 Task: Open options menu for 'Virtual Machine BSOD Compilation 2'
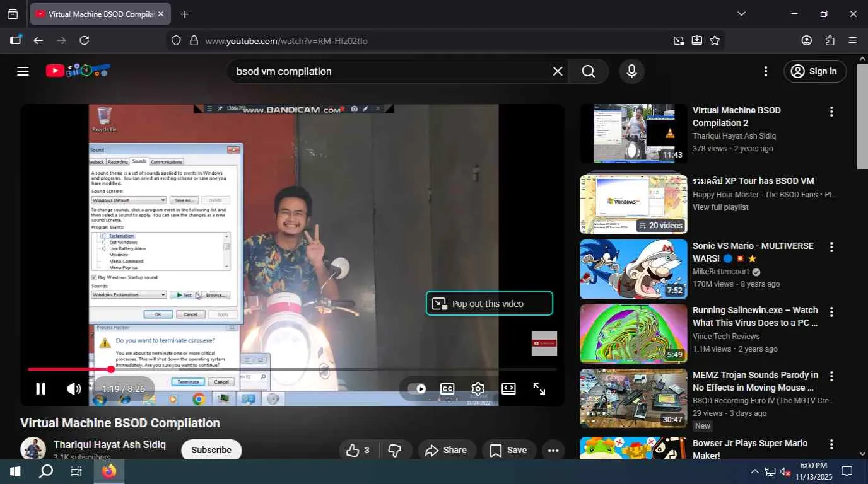pyautogui.click(x=831, y=112)
